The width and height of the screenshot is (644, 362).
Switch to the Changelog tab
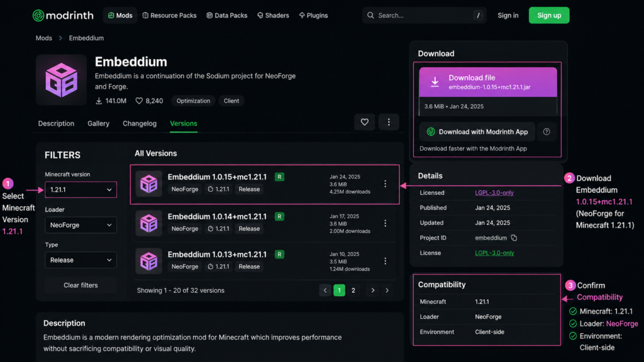point(140,124)
